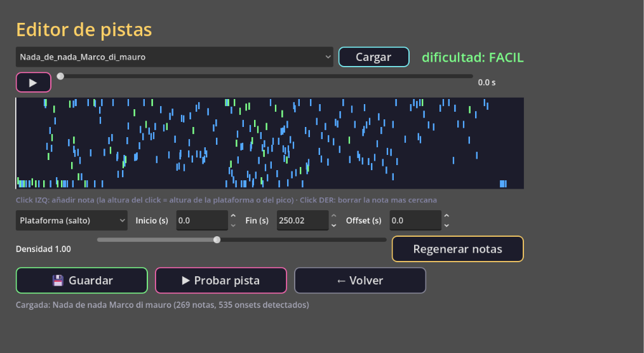Image resolution: width=644 pixels, height=353 pixels.
Task: Go back with the Volver button
Action: click(x=360, y=281)
